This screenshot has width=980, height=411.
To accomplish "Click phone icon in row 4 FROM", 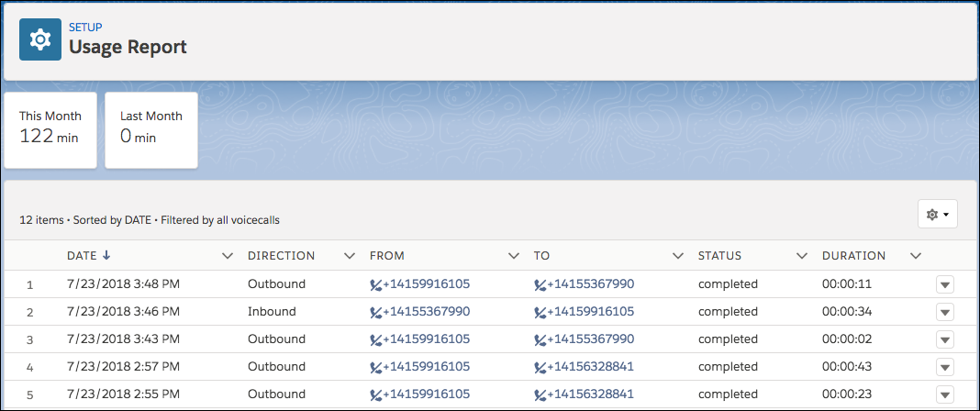I will (x=375, y=367).
